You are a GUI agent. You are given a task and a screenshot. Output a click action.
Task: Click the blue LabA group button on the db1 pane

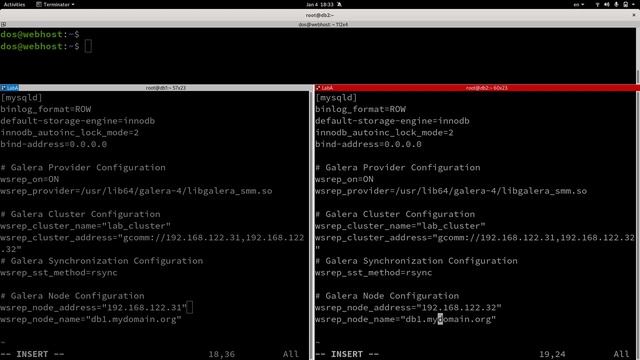(10, 88)
